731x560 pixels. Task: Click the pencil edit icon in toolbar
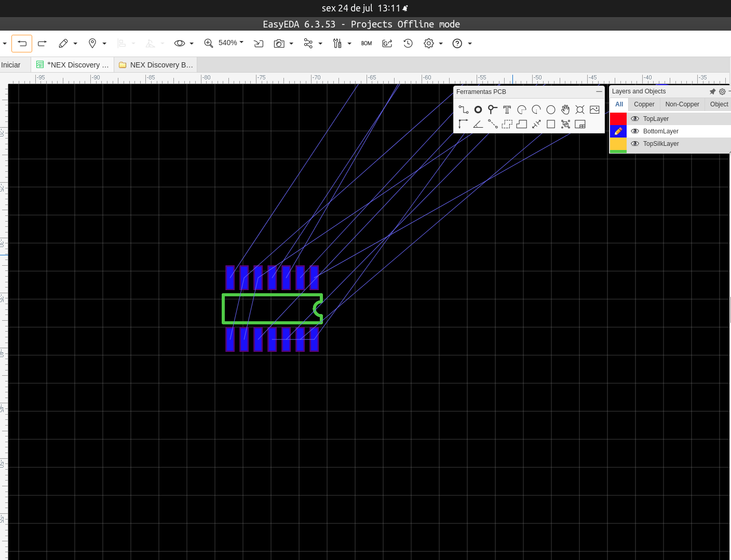click(63, 44)
